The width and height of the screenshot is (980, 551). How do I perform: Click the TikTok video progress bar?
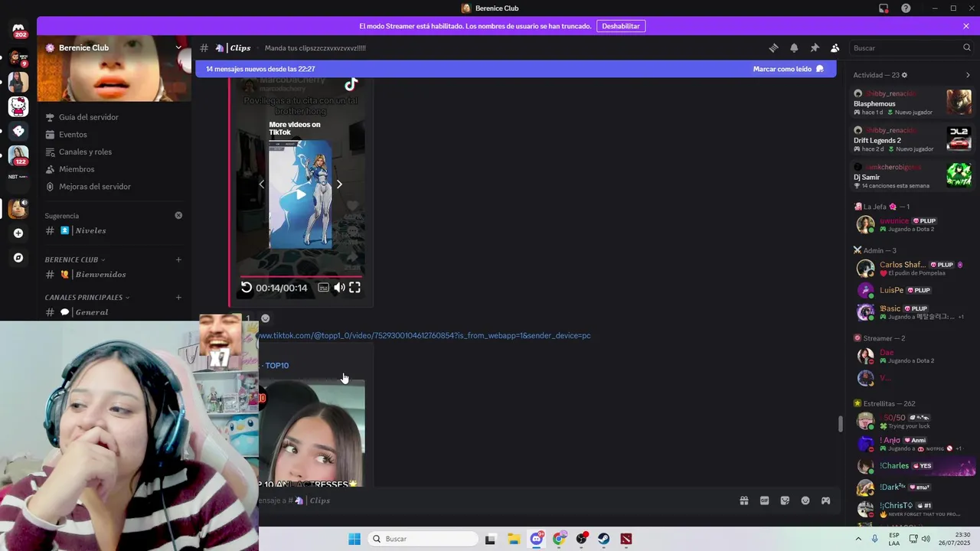301,276
